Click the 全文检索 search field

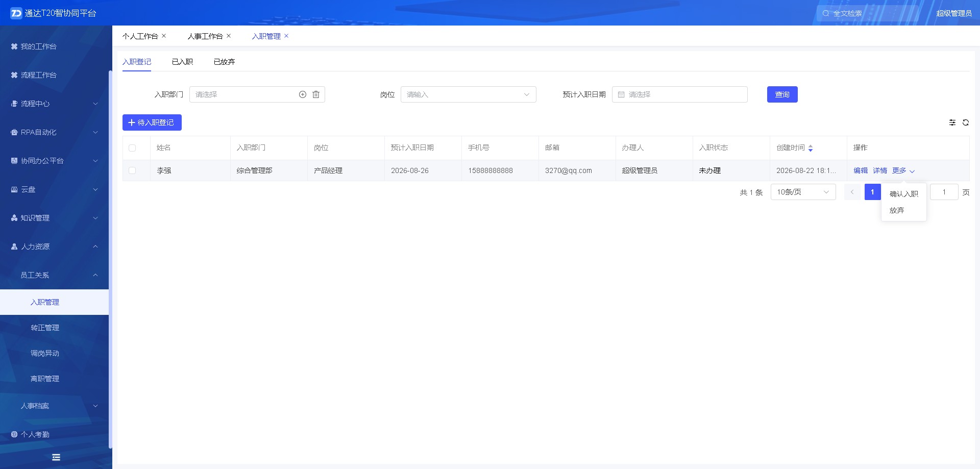[x=868, y=13]
